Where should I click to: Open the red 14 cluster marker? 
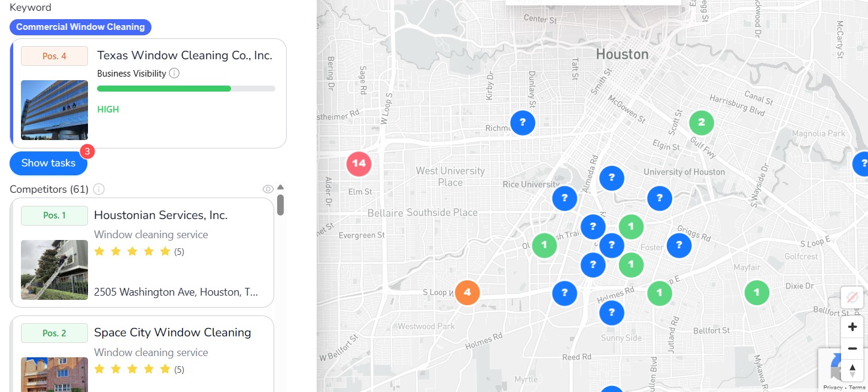pyautogui.click(x=359, y=163)
